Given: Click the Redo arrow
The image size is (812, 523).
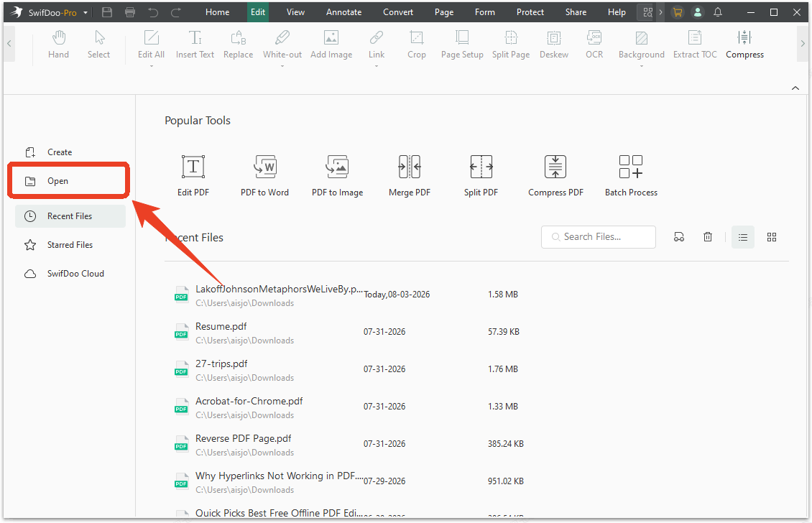Looking at the screenshot, I should click(x=176, y=12).
